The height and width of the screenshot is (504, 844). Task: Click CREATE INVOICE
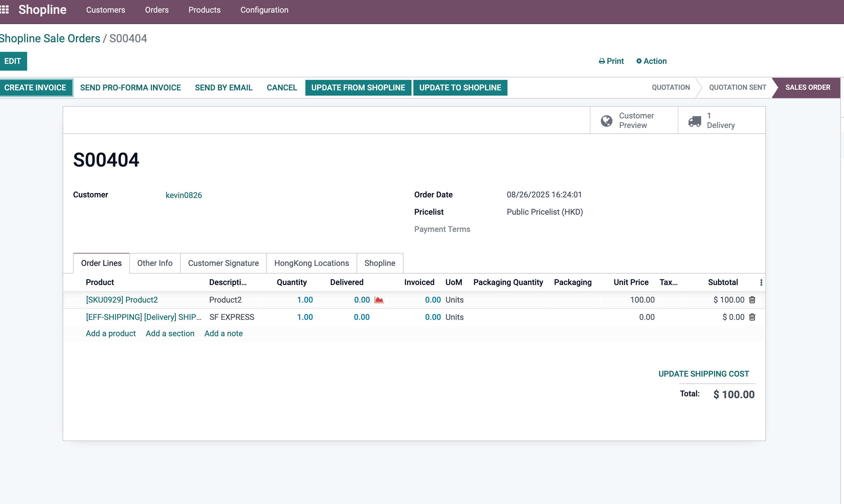pyautogui.click(x=35, y=88)
